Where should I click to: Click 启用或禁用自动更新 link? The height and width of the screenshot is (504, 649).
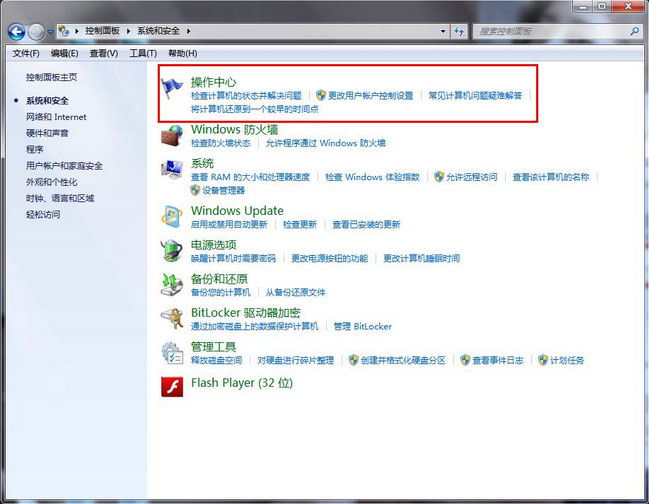pos(229,224)
